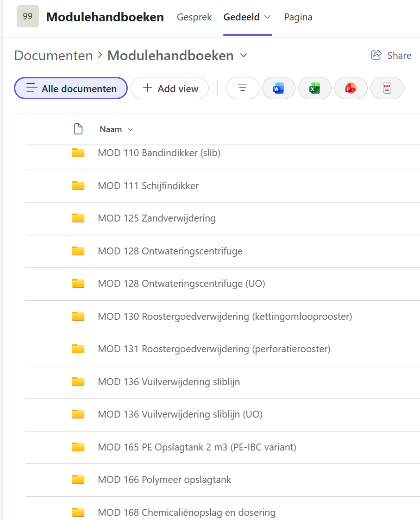Open MOD 128 Ontwateringscentrifuge folder without UO
This screenshot has width=420, height=520.
point(170,251)
